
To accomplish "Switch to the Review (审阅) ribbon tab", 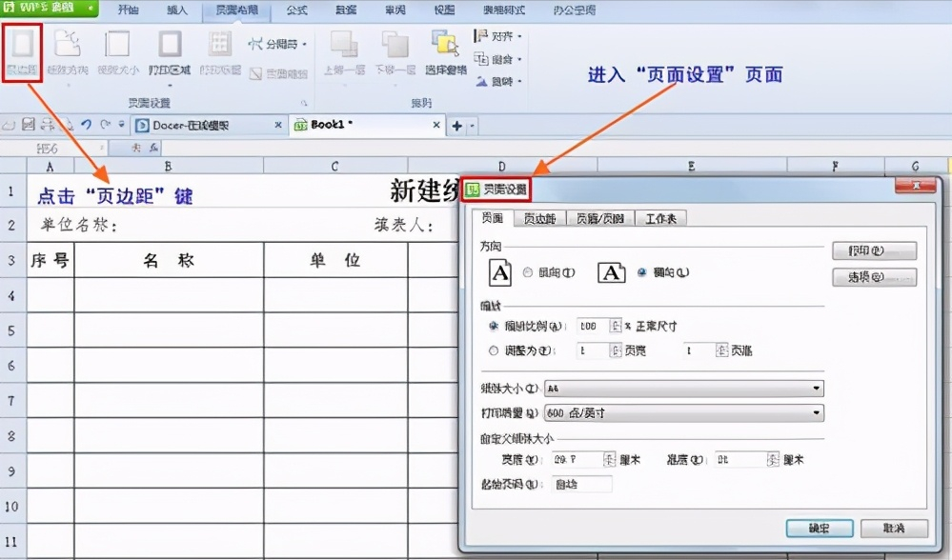I will point(395,10).
